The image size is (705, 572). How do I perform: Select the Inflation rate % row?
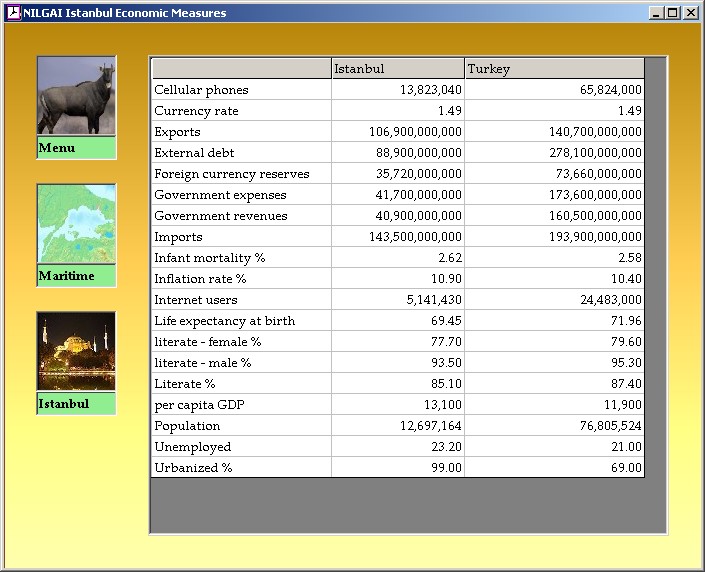pos(240,279)
